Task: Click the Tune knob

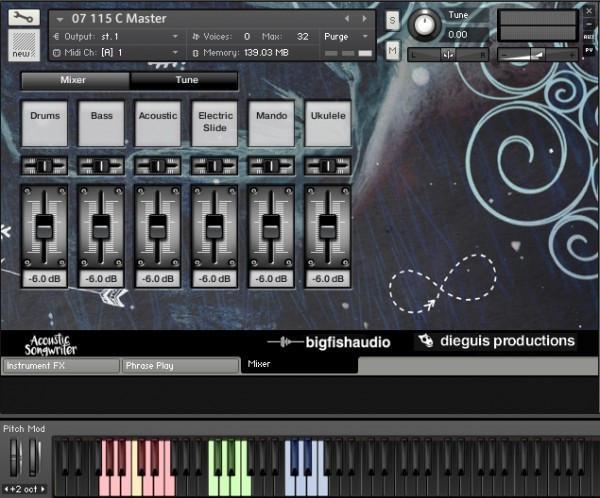Action: 424,24
